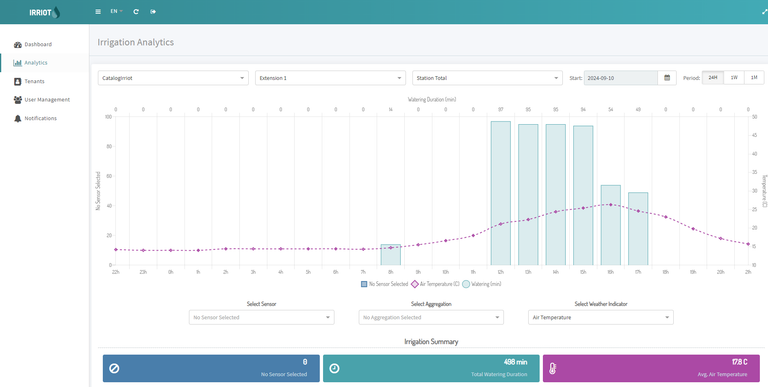Click the 17h watering bar
768x387 pixels.
tap(638, 229)
